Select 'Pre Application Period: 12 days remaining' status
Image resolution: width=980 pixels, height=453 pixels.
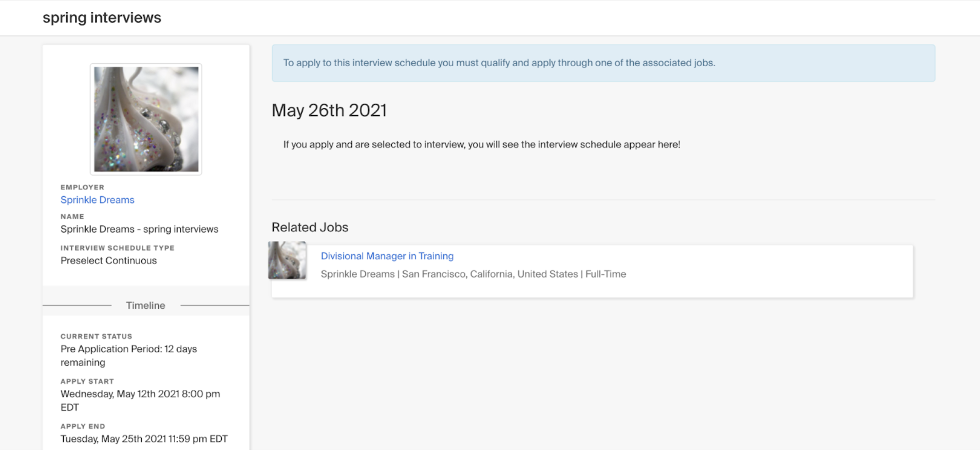(128, 355)
